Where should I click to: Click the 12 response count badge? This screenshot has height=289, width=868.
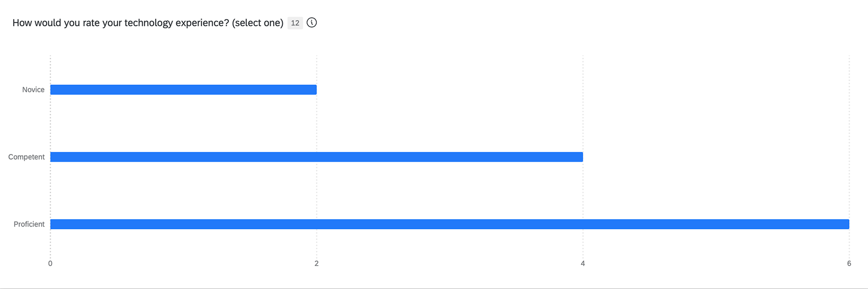(x=295, y=23)
